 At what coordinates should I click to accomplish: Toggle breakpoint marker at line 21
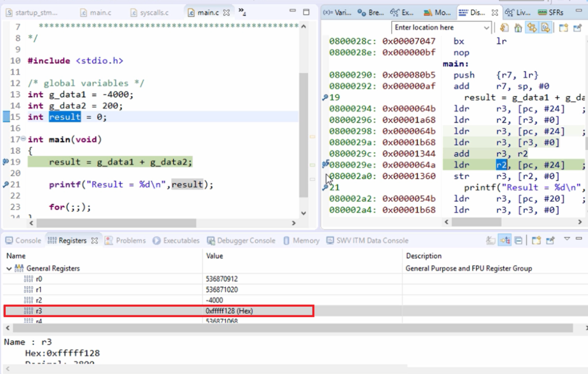coord(5,184)
